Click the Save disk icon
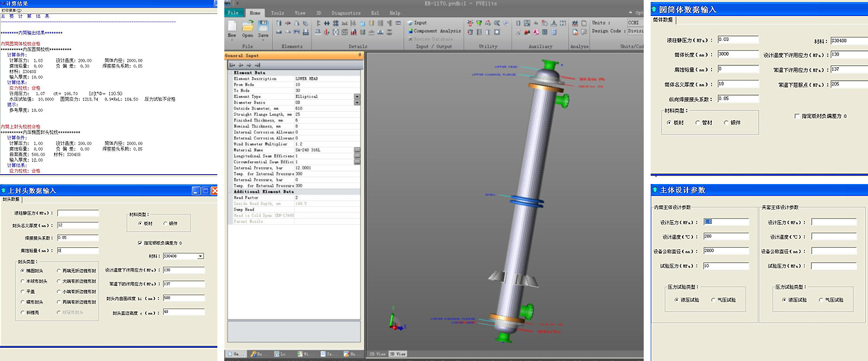 click(263, 26)
